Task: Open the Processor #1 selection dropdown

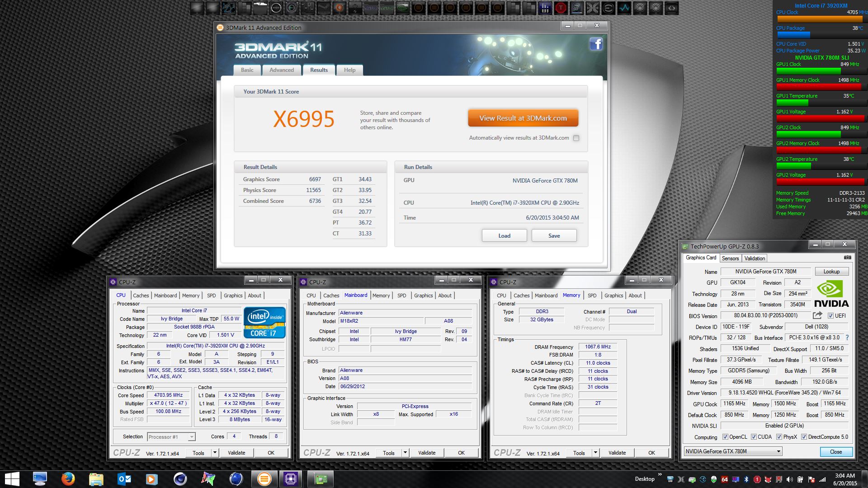Action: 171,437
